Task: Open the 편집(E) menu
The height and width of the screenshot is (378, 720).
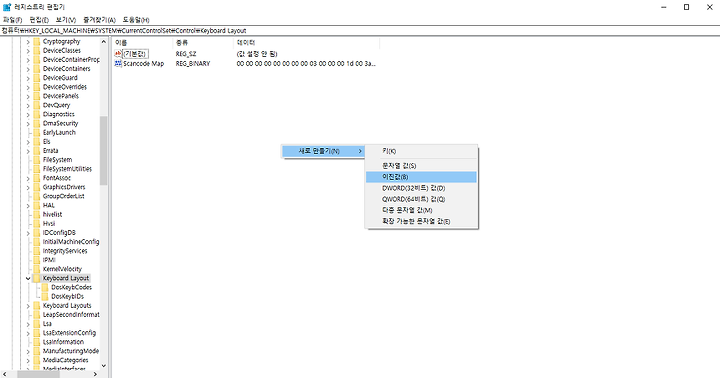Action: pyautogui.click(x=39, y=20)
